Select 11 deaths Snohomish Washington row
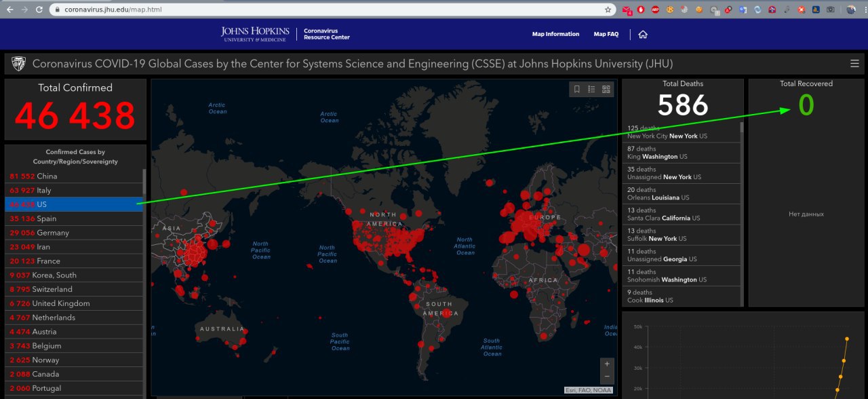Viewport: 868px width, 399px height. [681, 275]
